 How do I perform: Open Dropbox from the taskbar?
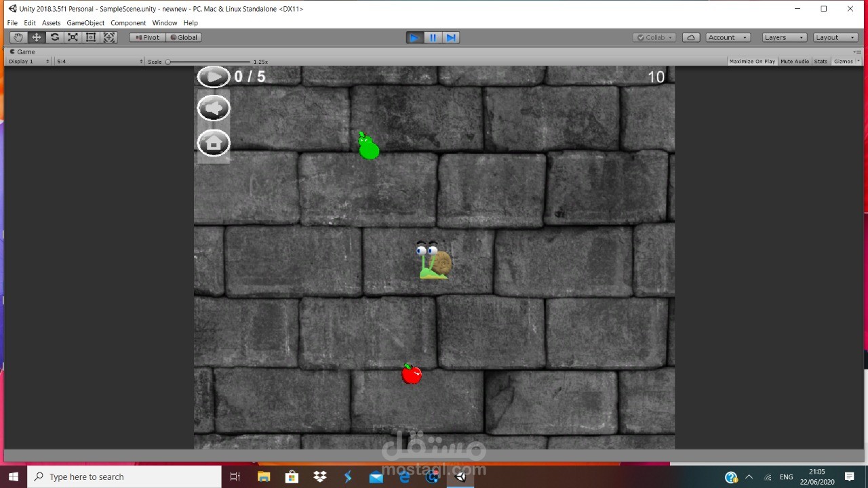319,476
